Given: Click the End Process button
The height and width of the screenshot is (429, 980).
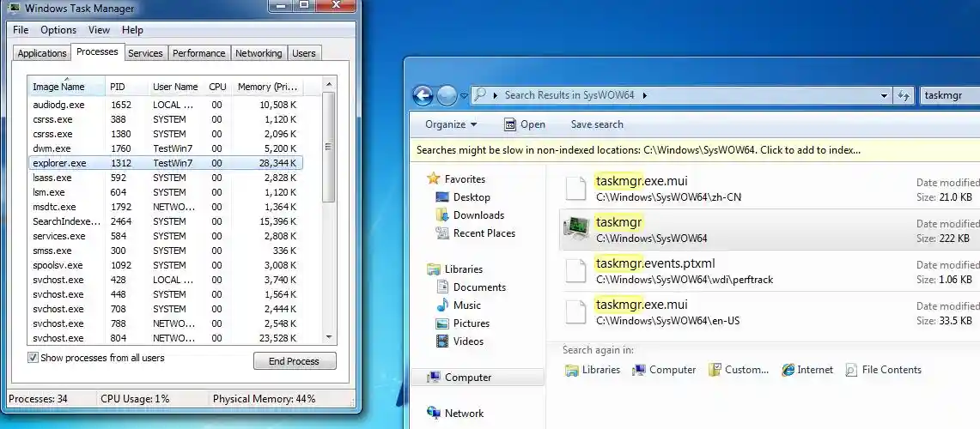Looking at the screenshot, I should tap(294, 361).
